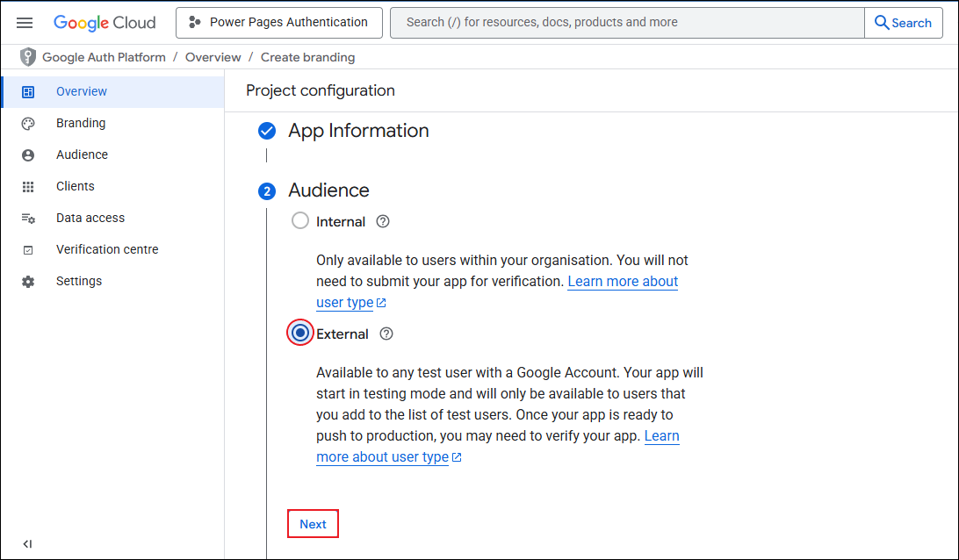
Task: Expand the App Information step
Action: (358, 131)
